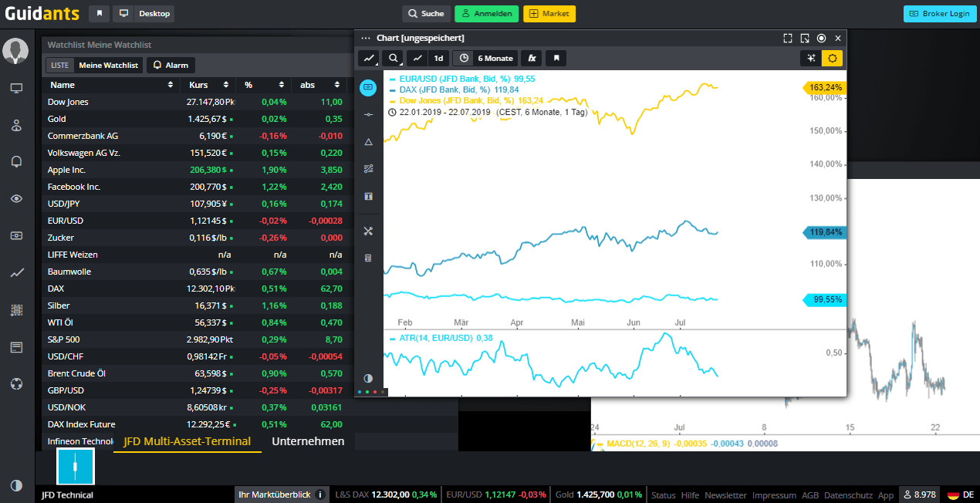
Task: Click the chart search magnifier icon
Action: click(394, 58)
